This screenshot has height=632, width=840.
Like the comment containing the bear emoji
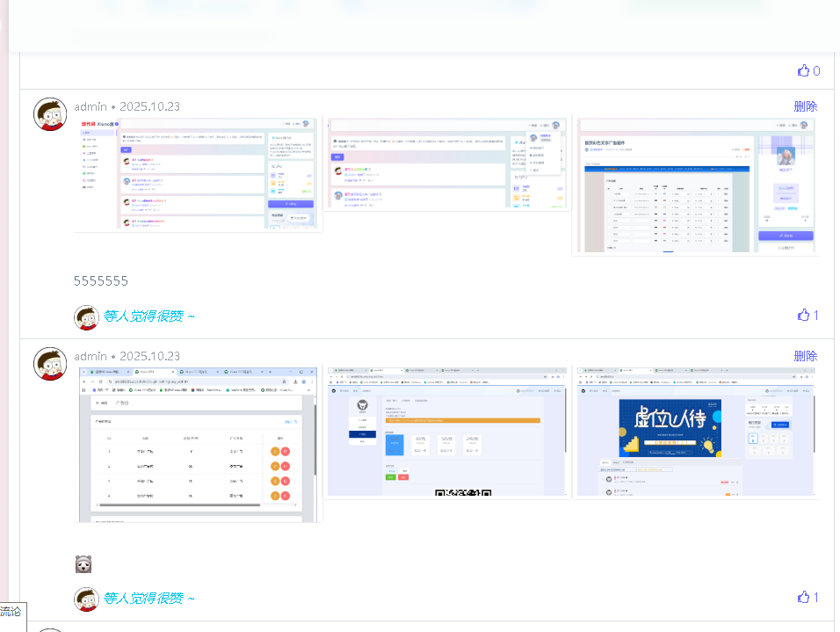[803, 597]
